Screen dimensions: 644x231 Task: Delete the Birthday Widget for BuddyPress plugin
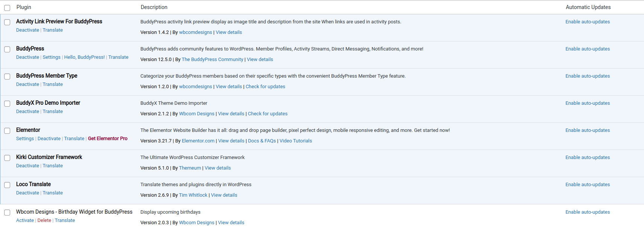pos(44,220)
